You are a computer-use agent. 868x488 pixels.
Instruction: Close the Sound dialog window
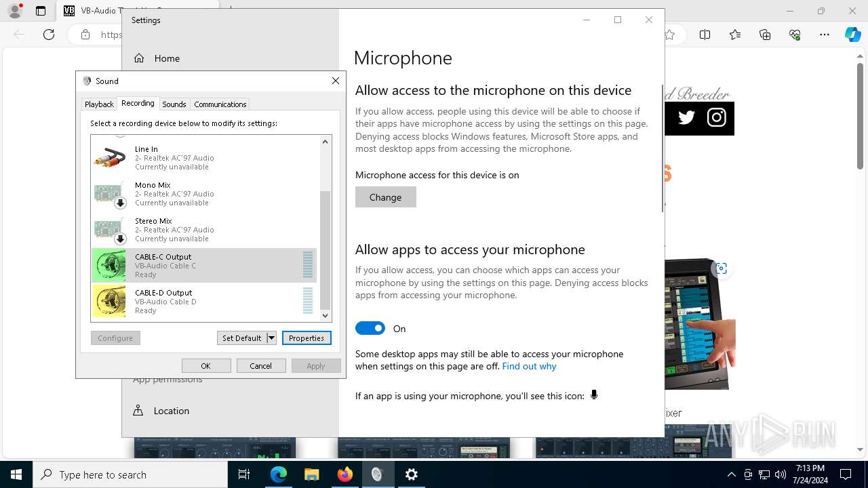coord(335,81)
